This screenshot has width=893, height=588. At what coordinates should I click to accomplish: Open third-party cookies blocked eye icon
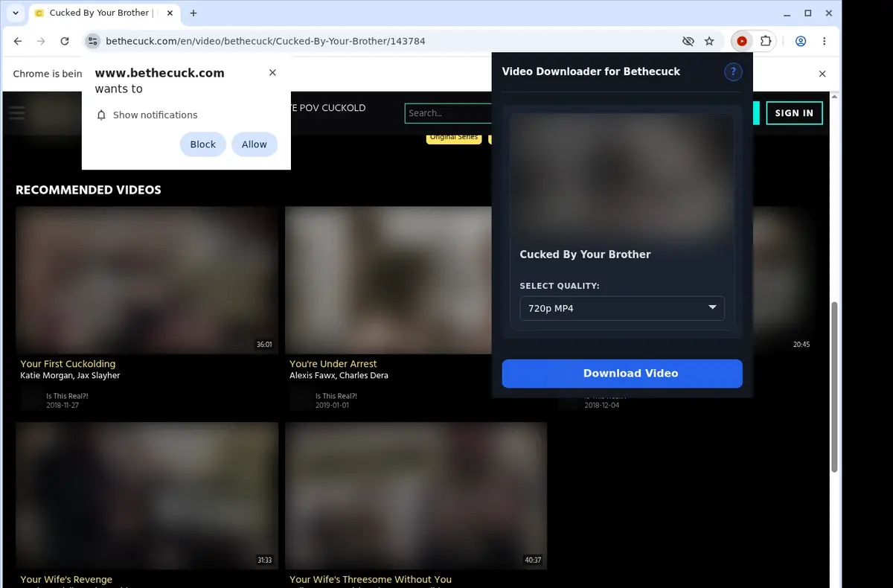point(688,41)
